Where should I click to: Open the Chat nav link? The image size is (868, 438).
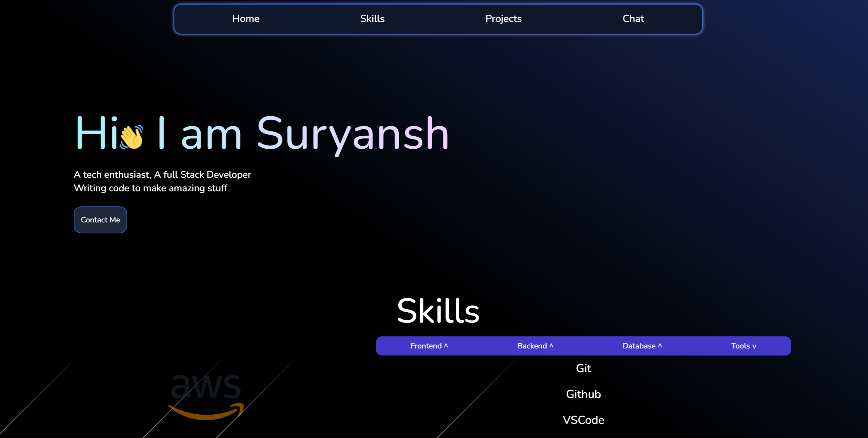click(x=633, y=19)
